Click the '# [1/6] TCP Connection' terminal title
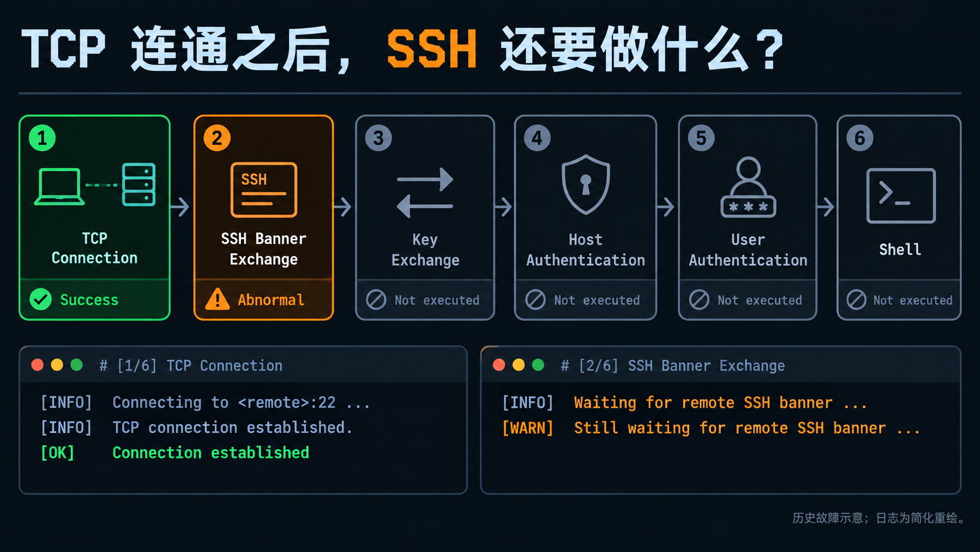The height and width of the screenshot is (552, 980). 191,365
